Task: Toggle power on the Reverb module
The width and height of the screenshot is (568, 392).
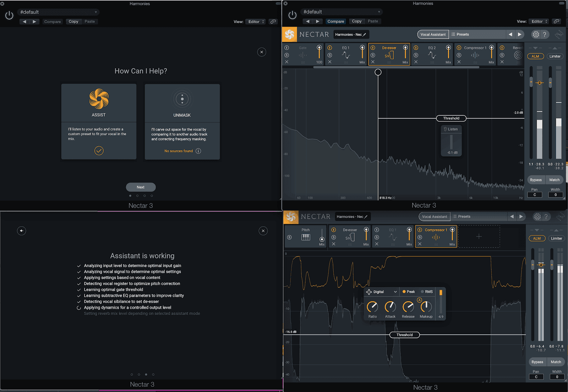Action: tap(502, 48)
